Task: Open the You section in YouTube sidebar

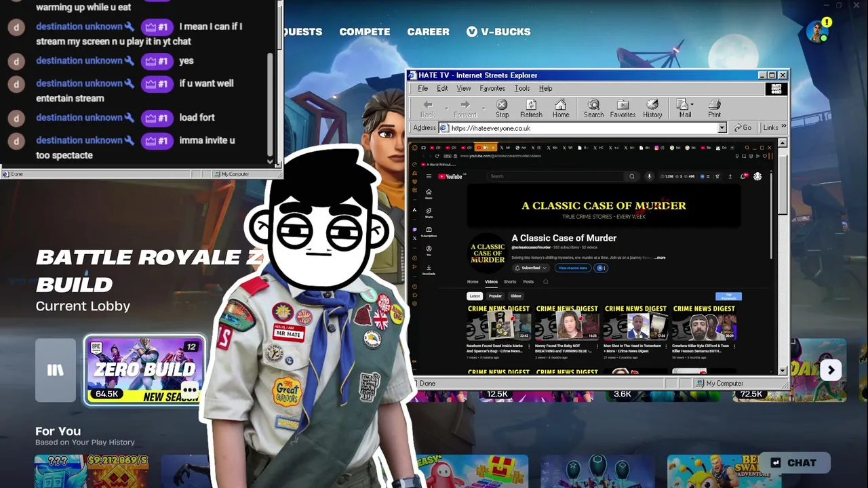Action: click(x=429, y=250)
